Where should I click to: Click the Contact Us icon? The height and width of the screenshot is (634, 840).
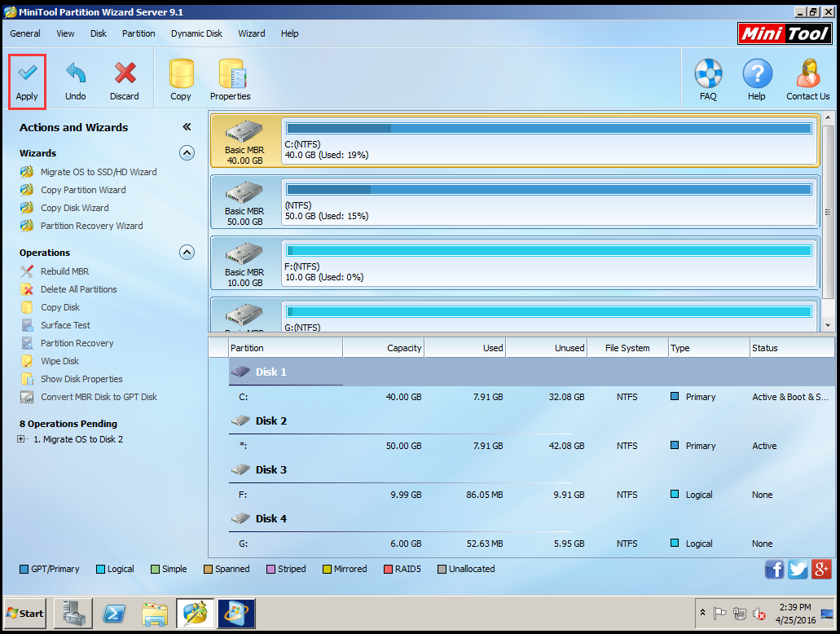click(x=808, y=73)
